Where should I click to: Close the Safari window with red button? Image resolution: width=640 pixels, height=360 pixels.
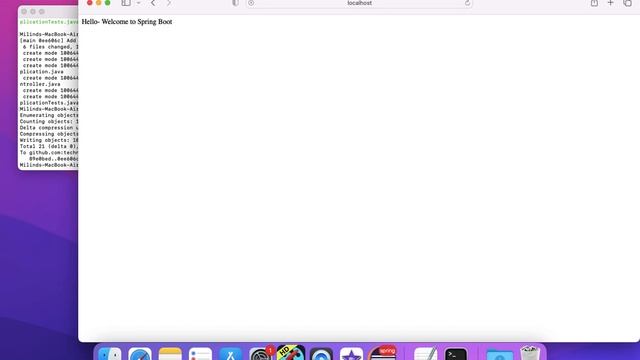(x=89, y=2)
